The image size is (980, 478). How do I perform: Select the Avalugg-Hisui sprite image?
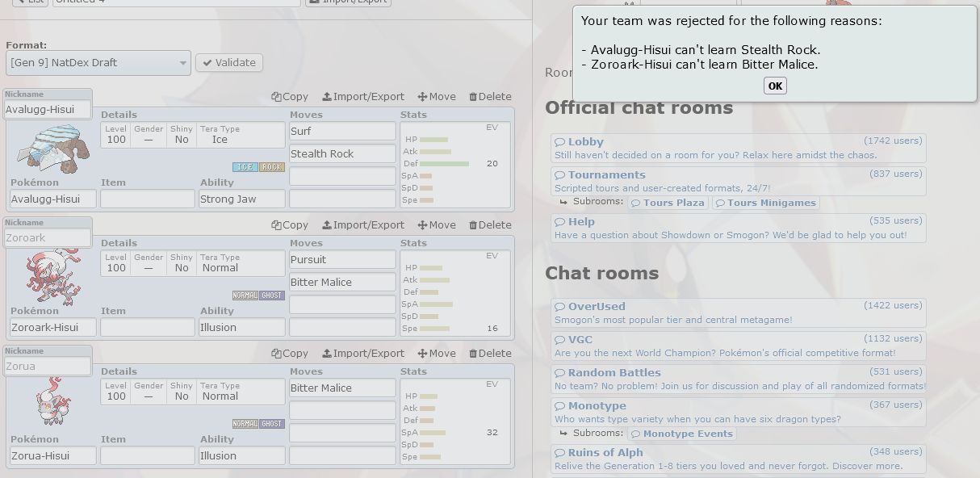tap(53, 148)
